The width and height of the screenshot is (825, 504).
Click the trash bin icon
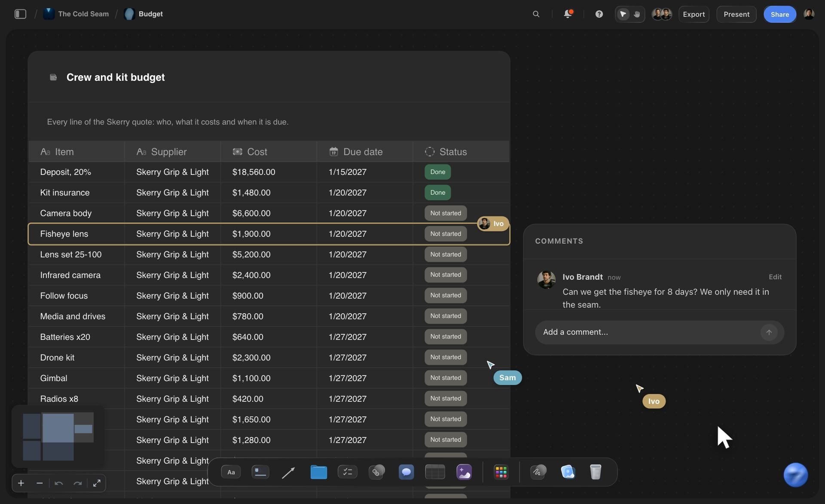click(x=596, y=472)
